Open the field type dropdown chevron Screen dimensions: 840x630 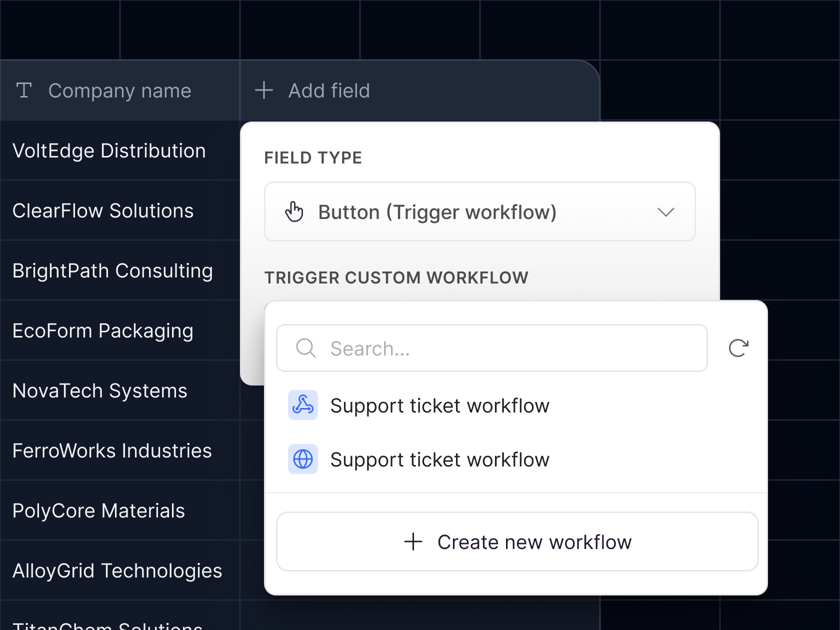pos(665,212)
